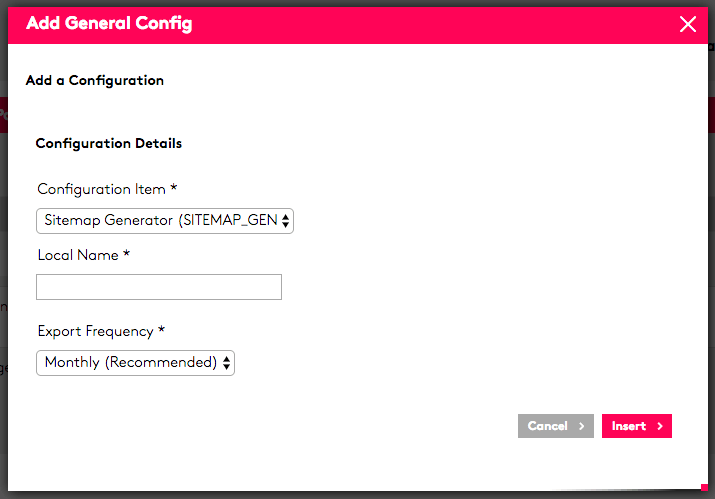715x499 pixels.
Task: Open the Export Frequency dropdown
Action: [135, 363]
